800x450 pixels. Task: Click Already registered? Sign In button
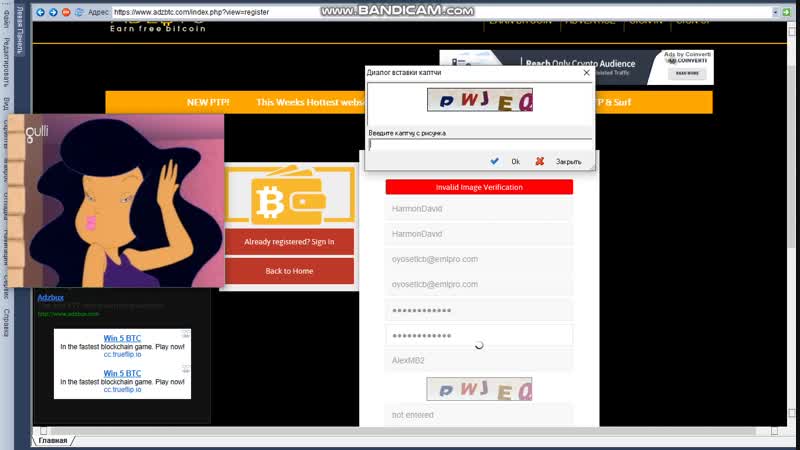pos(289,242)
